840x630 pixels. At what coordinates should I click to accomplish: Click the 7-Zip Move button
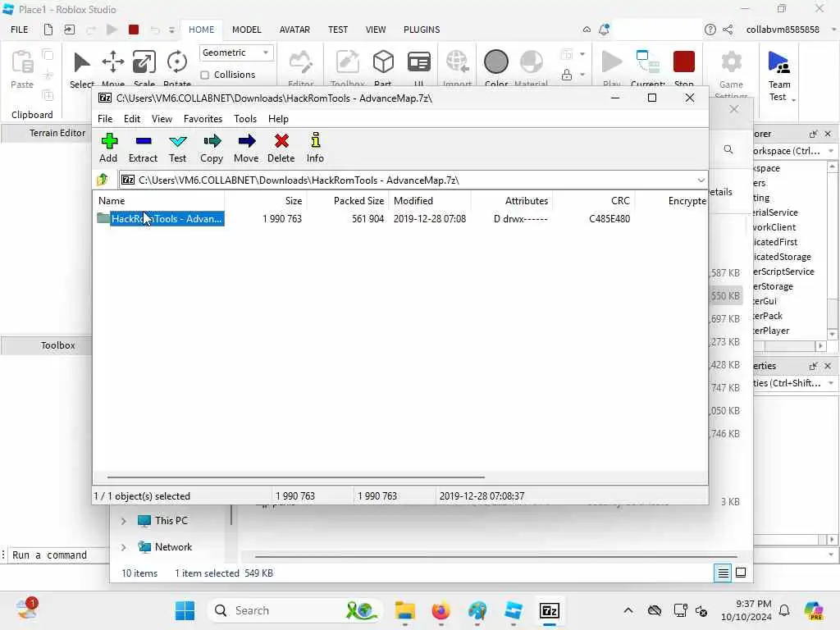[x=246, y=148]
